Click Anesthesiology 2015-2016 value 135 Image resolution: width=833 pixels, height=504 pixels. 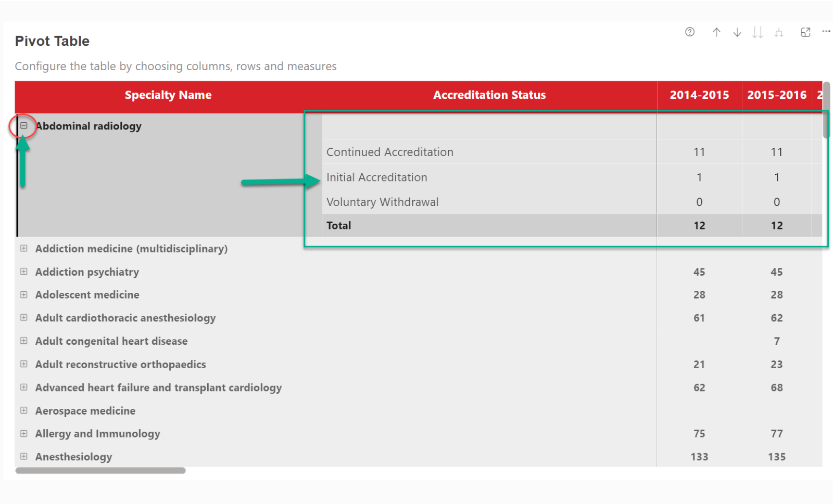(777, 457)
